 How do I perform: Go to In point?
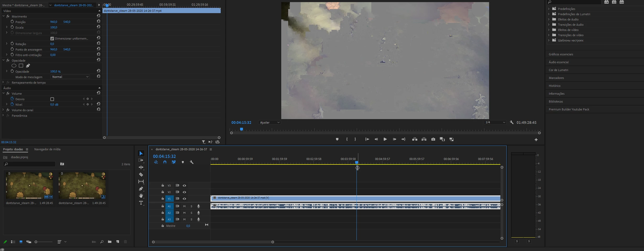(367, 139)
